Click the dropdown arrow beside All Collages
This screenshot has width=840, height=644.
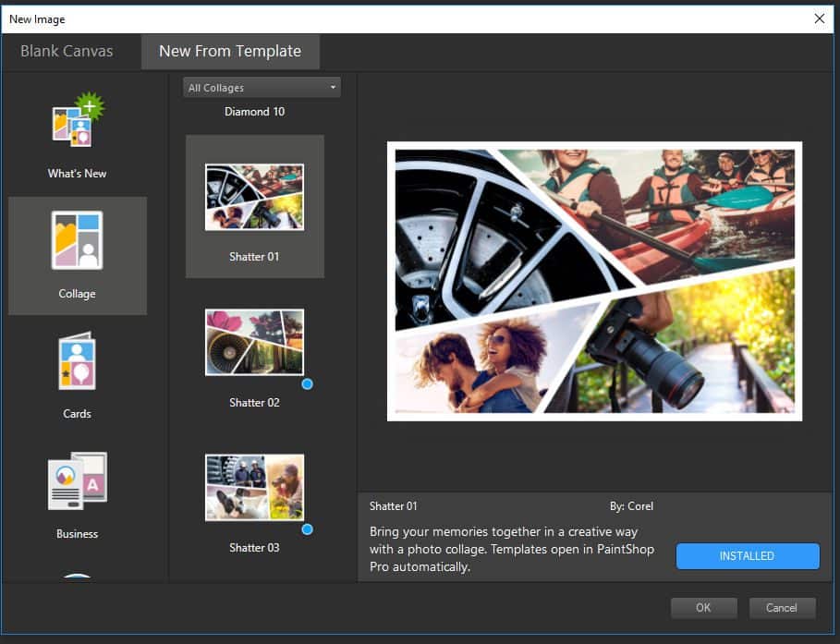332,87
